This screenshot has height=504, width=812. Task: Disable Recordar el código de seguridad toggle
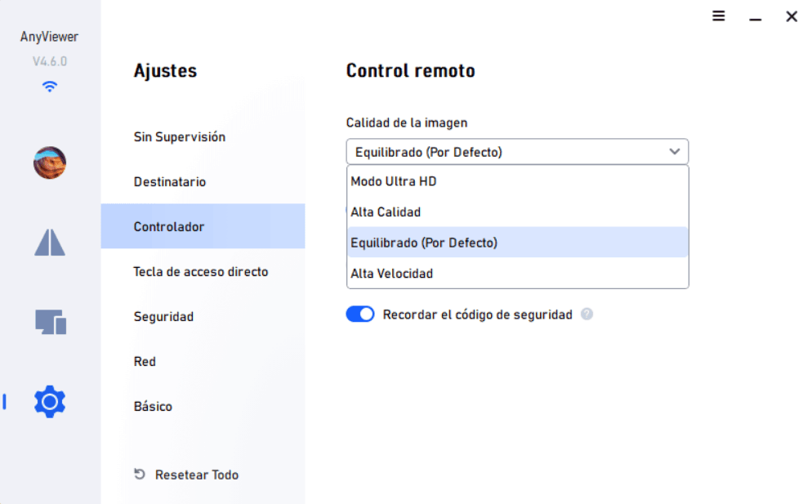360,314
